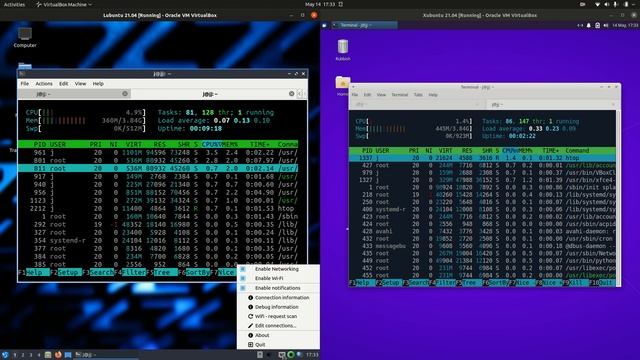Click F5 Tree in Lubuntu htop
The height and width of the screenshot is (360, 640).
click(162, 272)
